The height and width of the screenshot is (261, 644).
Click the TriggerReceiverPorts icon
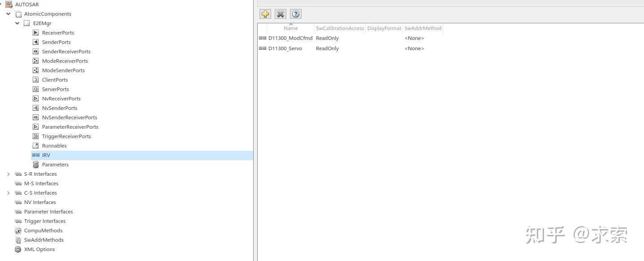[x=36, y=136]
